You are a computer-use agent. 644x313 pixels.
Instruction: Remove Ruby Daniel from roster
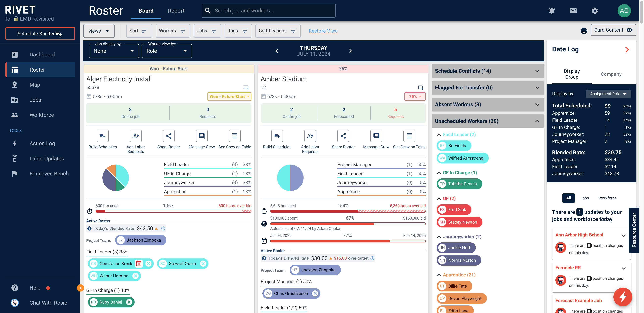[129, 302]
